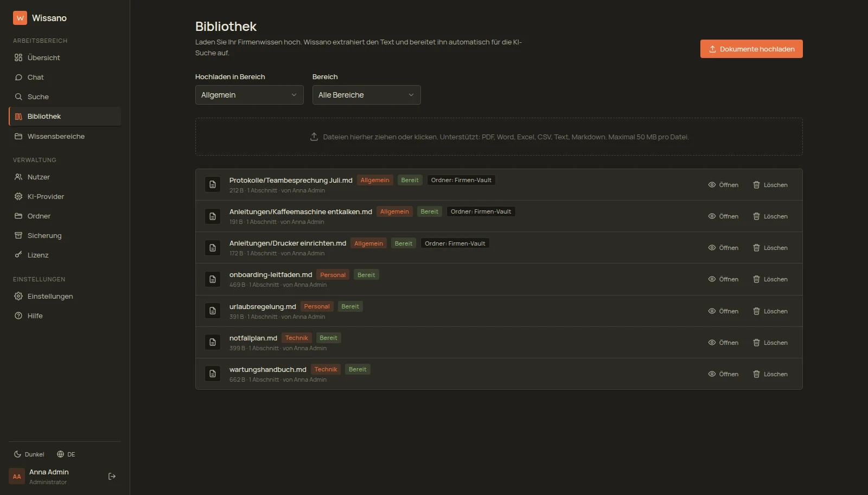Click the logout icon next to Anna Admin
The height and width of the screenshot is (495, 868).
tap(112, 477)
